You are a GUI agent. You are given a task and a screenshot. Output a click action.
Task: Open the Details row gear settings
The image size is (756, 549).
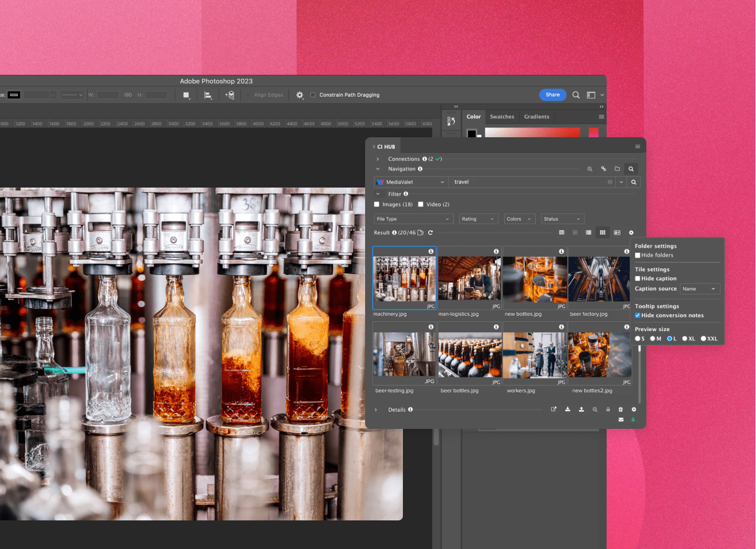pyautogui.click(x=634, y=409)
